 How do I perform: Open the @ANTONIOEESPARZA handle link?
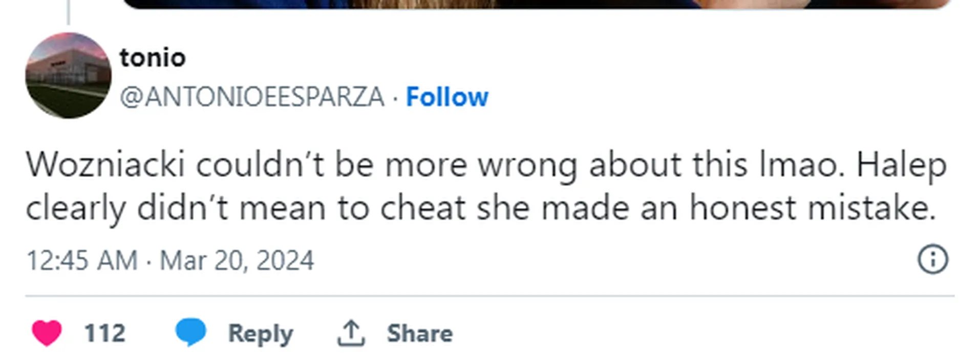pos(252,97)
